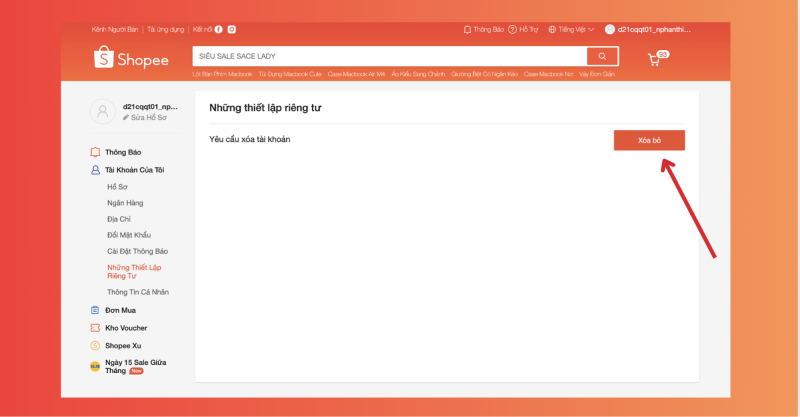This screenshot has height=417, width=800.
Task: Open Shopee's Facebook page icon
Action: [219, 30]
